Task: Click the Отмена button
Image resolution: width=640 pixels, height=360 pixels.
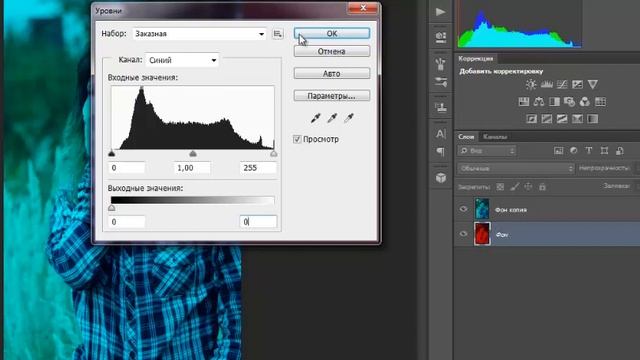Action: 332,51
